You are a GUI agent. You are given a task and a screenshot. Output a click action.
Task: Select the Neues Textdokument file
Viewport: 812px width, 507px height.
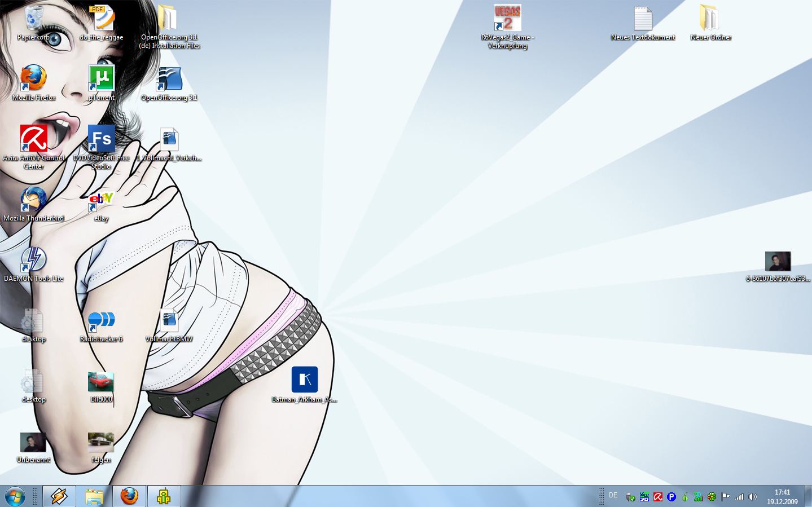click(643, 19)
